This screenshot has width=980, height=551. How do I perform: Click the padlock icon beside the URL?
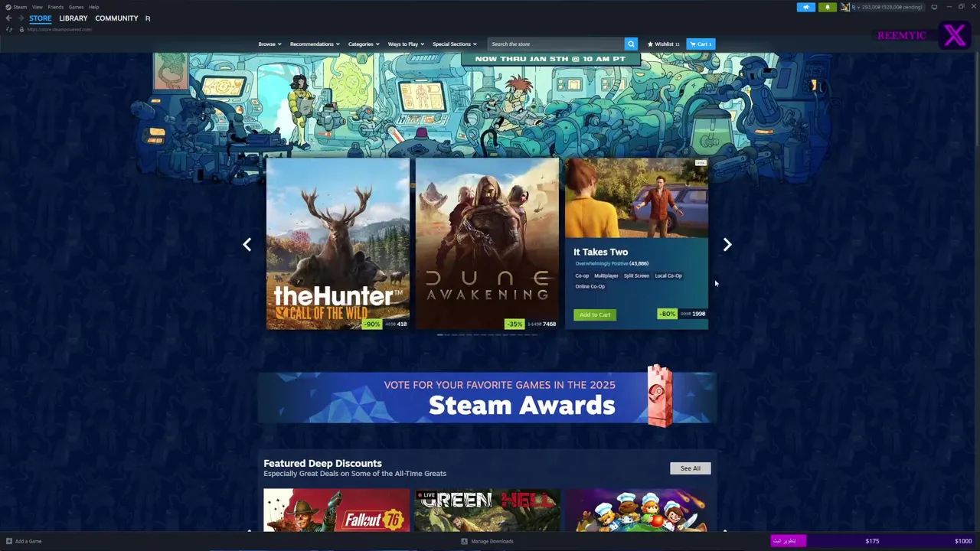point(21,29)
